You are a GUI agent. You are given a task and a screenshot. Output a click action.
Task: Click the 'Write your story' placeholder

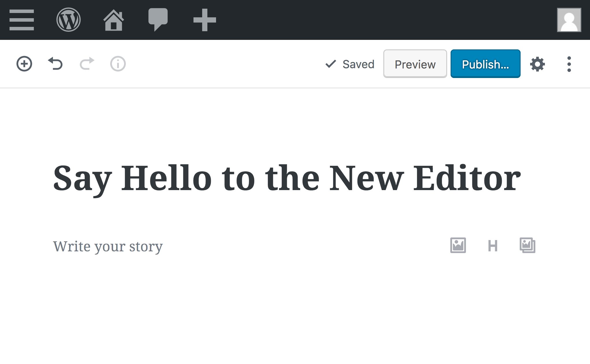click(108, 246)
